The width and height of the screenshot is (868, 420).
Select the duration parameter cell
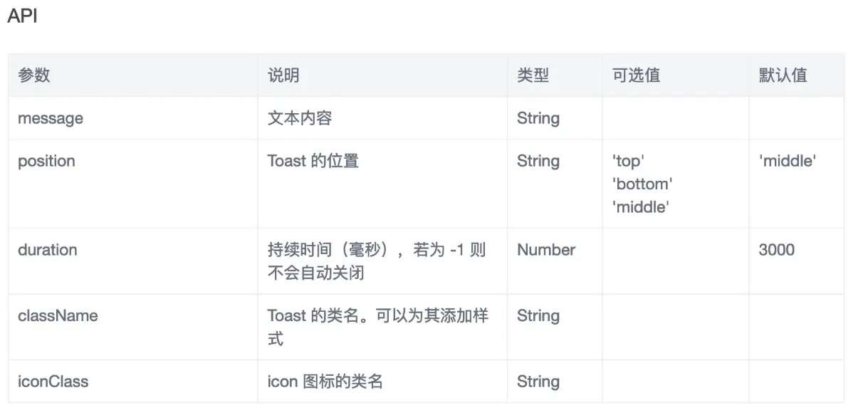[48, 250]
